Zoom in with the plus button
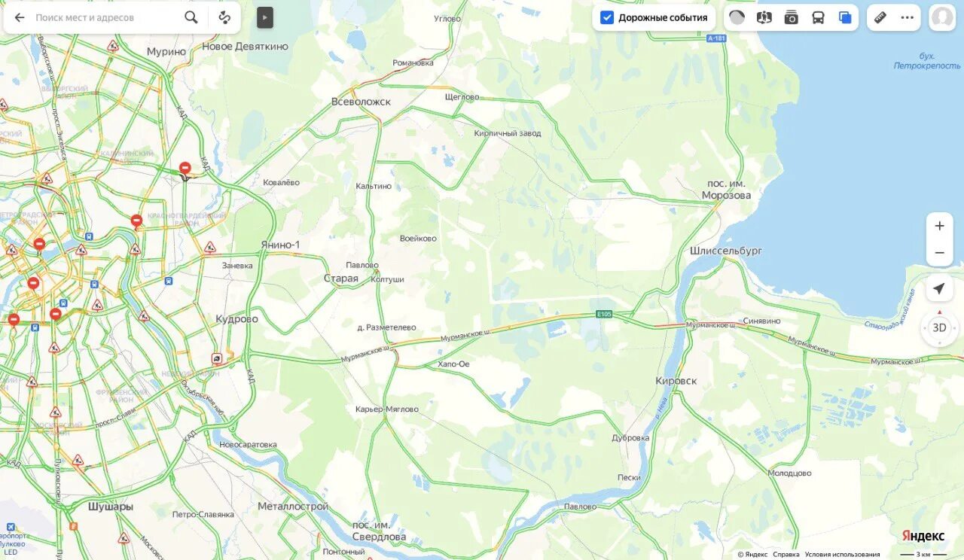The height and width of the screenshot is (560, 964). coord(939,226)
